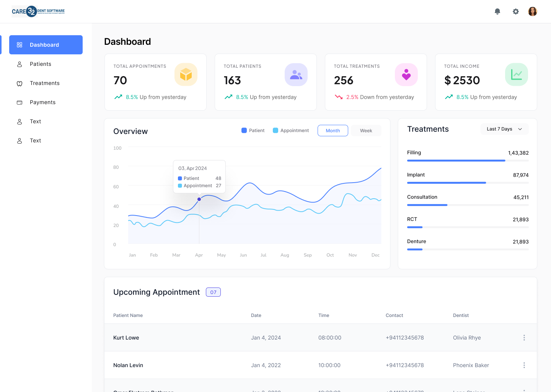Open row options menu for Nolan Levin
The width and height of the screenshot is (551, 392).
524,365
